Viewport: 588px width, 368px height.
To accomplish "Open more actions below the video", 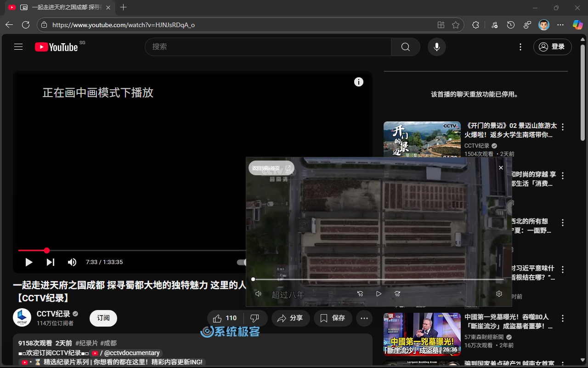I will 364,318.
